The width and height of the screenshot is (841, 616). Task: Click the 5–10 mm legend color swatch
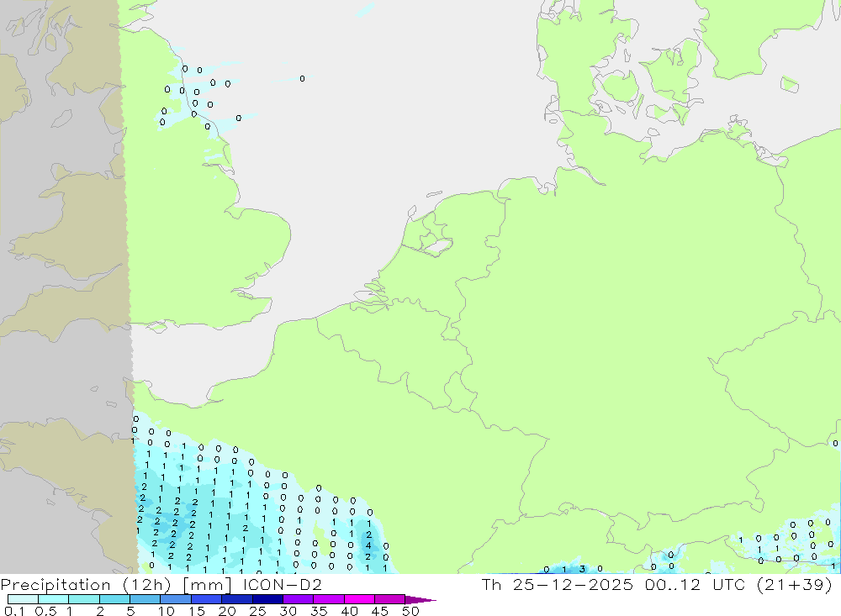point(145,599)
